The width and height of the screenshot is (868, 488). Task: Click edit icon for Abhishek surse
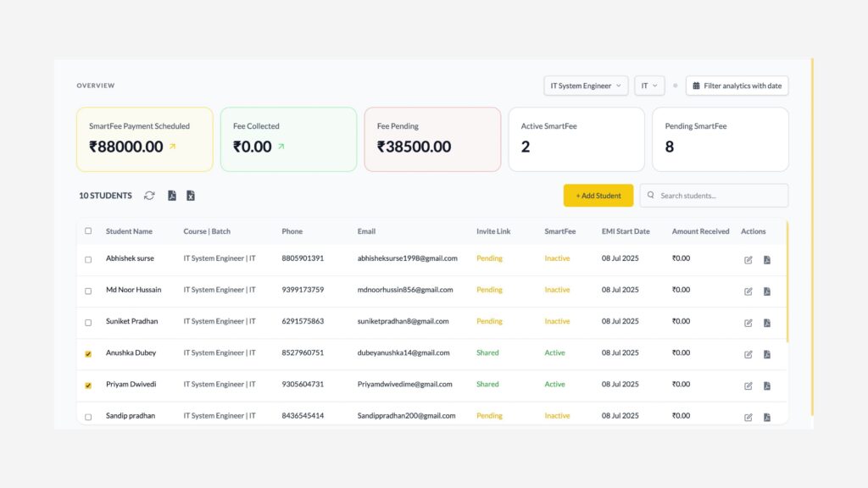tap(748, 259)
